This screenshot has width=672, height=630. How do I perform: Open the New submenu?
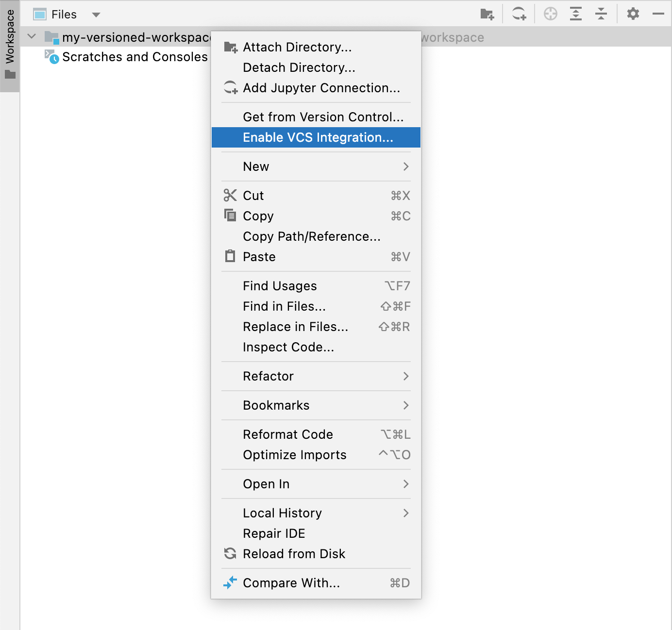point(256,166)
